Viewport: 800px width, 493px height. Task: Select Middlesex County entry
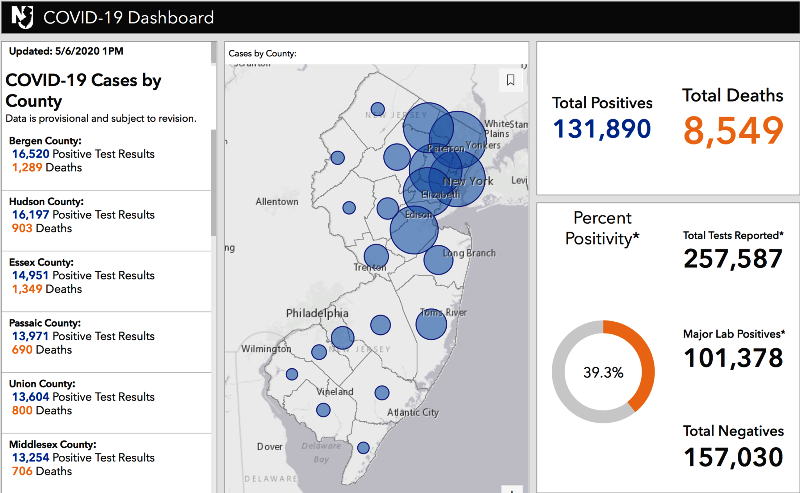click(x=106, y=463)
